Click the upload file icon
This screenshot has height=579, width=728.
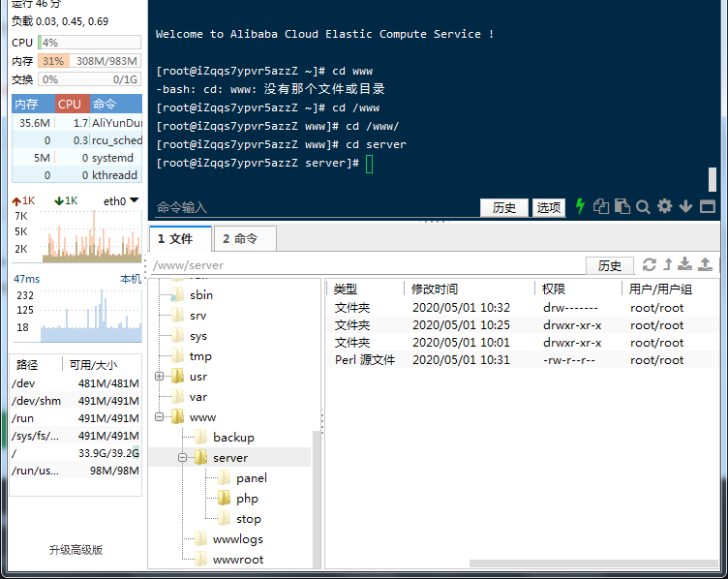tap(705, 264)
